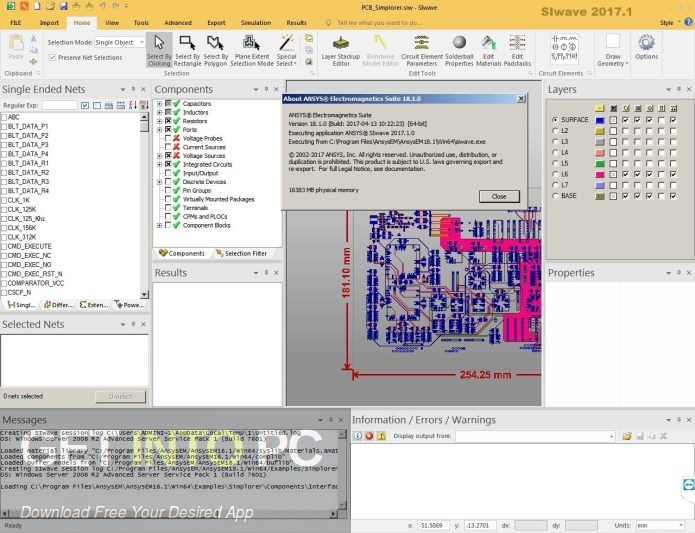The image size is (695, 533).
Task: Switch to the Results ribbon tab
Action: [297, 23]
